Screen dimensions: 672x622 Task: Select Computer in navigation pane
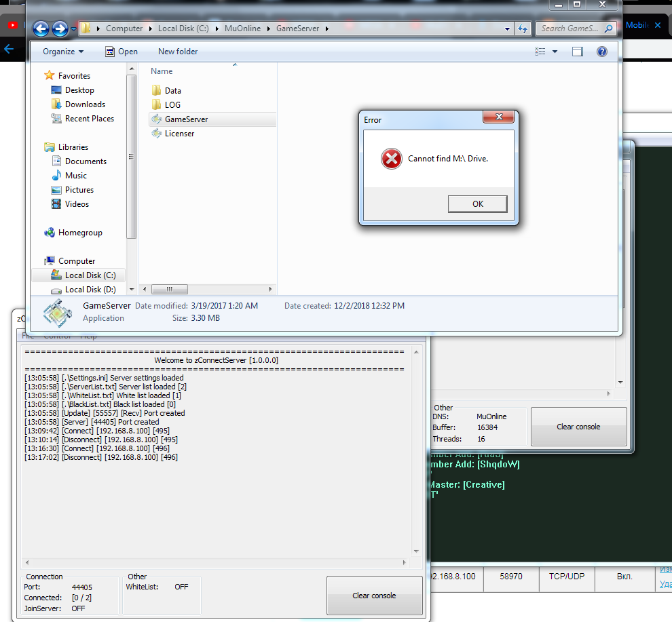coord(69,261)
